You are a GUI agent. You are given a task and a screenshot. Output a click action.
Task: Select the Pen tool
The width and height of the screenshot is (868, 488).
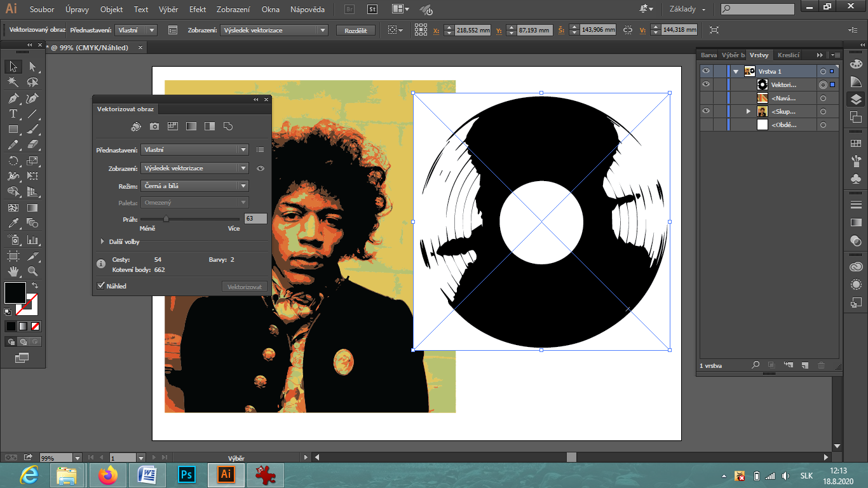click(x=13, y=98)
